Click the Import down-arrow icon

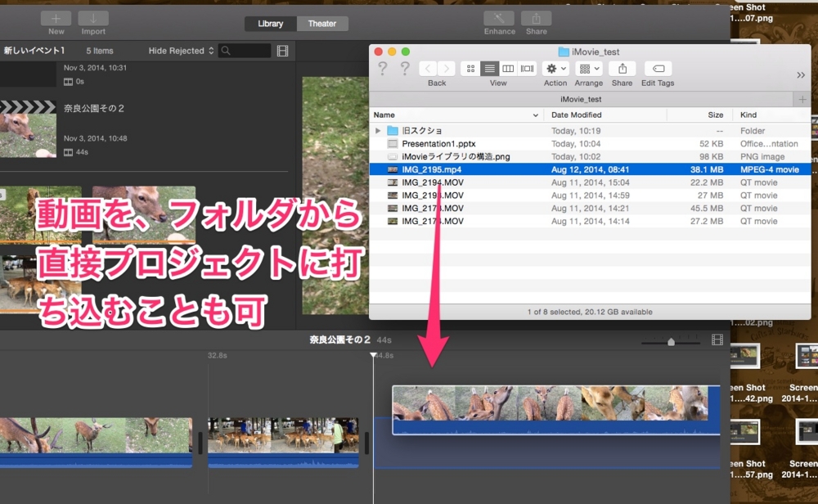click(92, 18)
